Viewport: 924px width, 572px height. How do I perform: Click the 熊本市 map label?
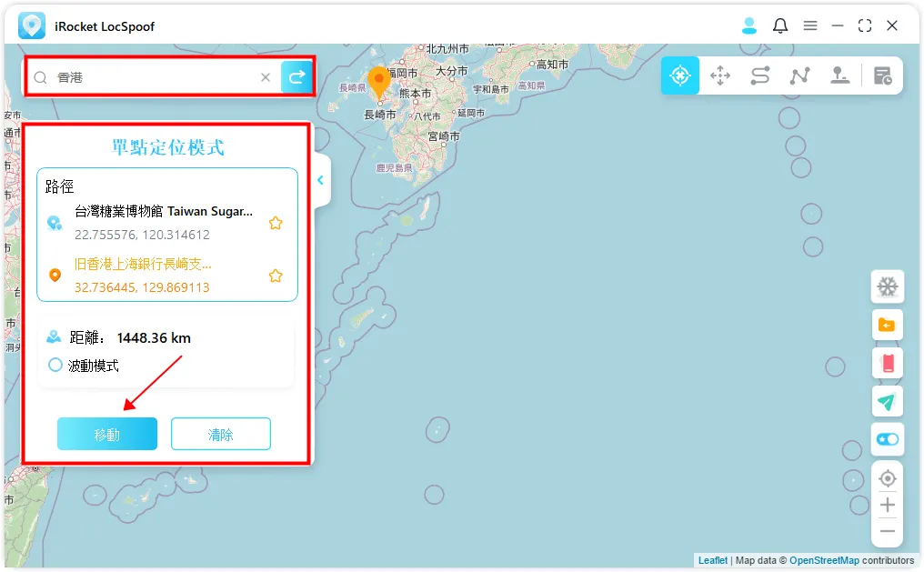pyautogui.click(x=415, y=93)
